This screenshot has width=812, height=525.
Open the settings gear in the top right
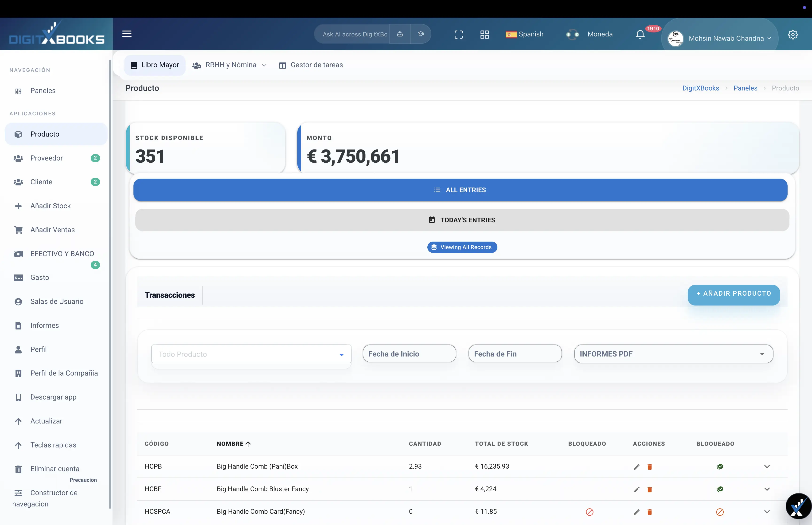pyautogui.click(x=793, y=34)
